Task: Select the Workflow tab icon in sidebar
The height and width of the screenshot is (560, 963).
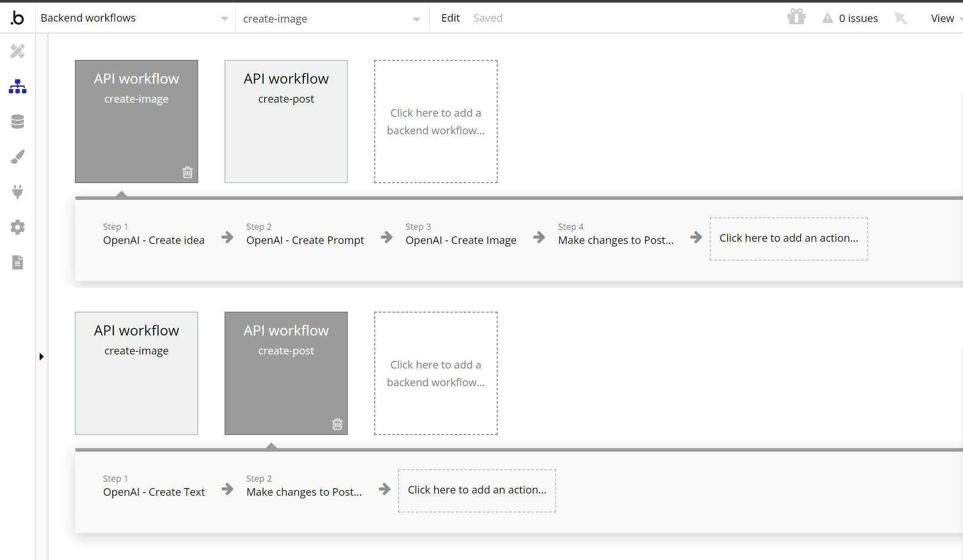Action: click(x=18, y=87)
